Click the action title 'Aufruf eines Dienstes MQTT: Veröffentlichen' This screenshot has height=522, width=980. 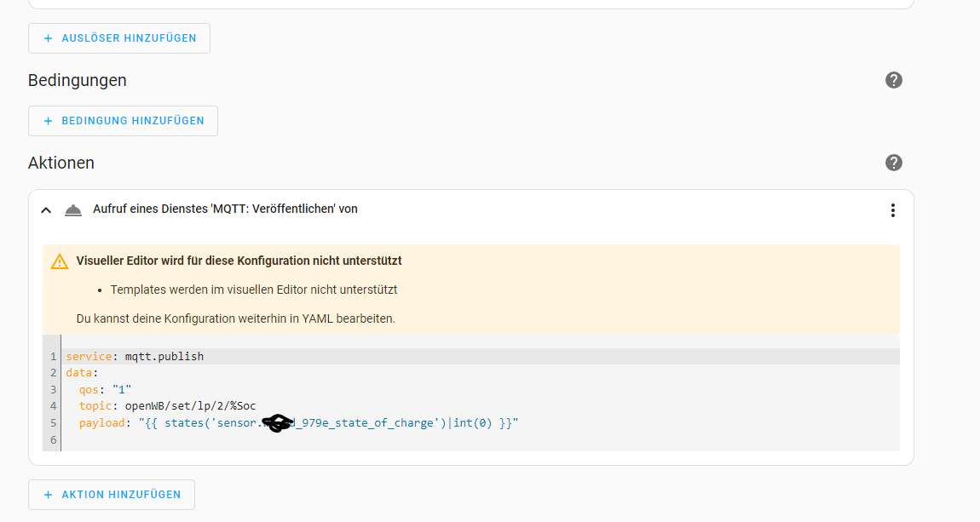click(x=225, y=209)
